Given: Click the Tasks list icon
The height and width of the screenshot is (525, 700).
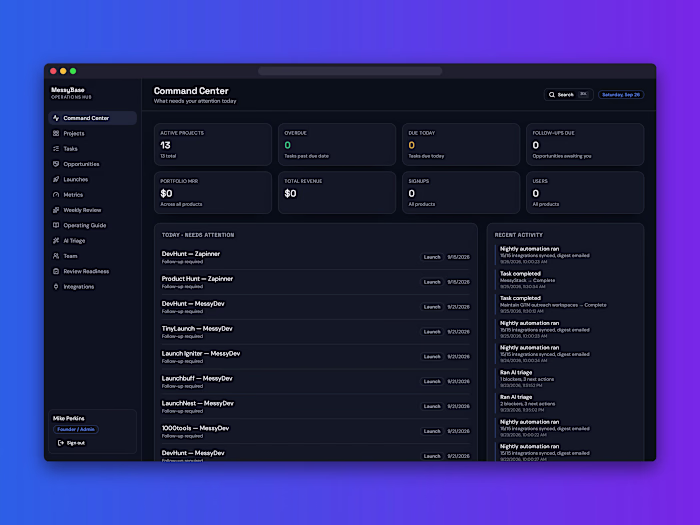Looking at the screenshot, I should 56,149.
